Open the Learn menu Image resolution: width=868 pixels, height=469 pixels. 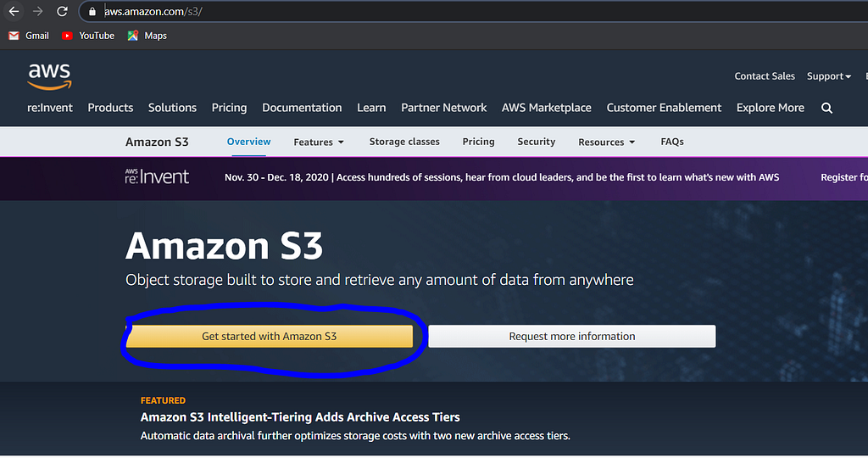coord(371,108)
